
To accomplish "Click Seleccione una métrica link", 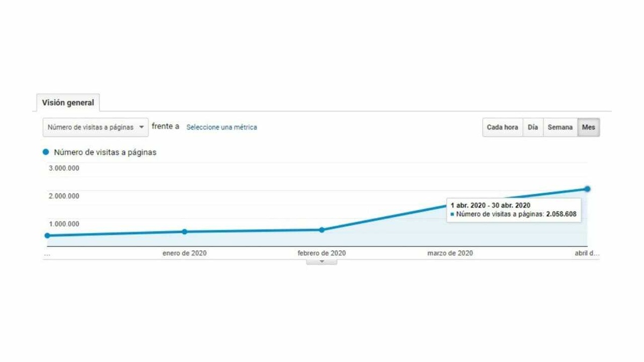I will click(222, 127).
